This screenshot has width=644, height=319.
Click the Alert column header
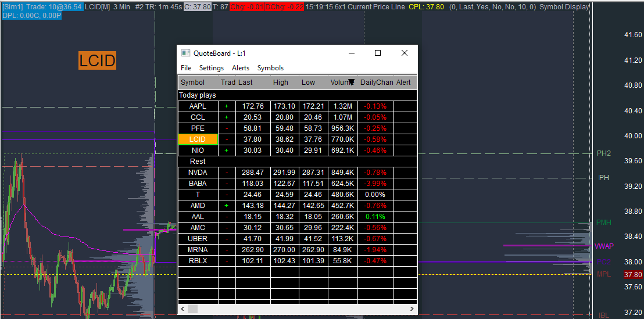point(405,82)
